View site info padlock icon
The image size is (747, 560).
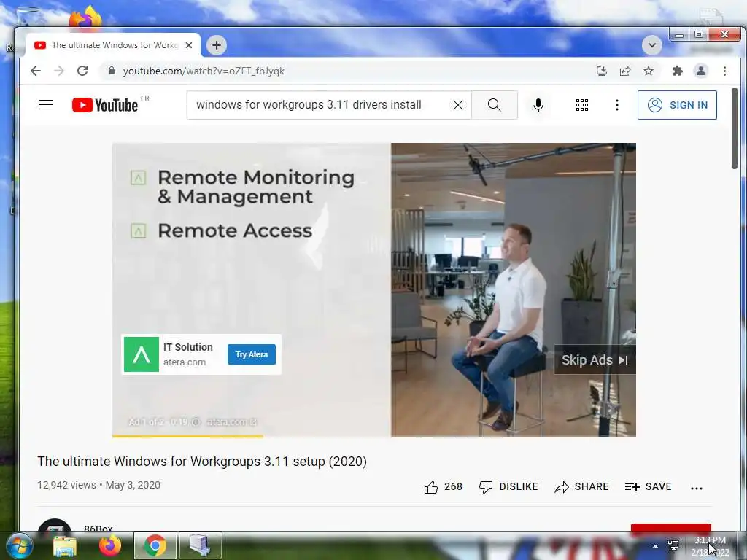(x=112, y=71)
